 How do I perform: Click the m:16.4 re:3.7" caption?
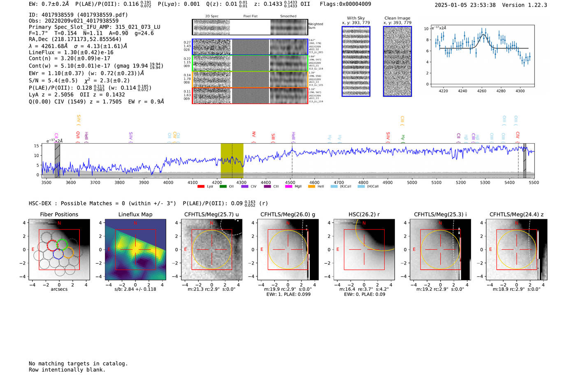coord(364,289)
